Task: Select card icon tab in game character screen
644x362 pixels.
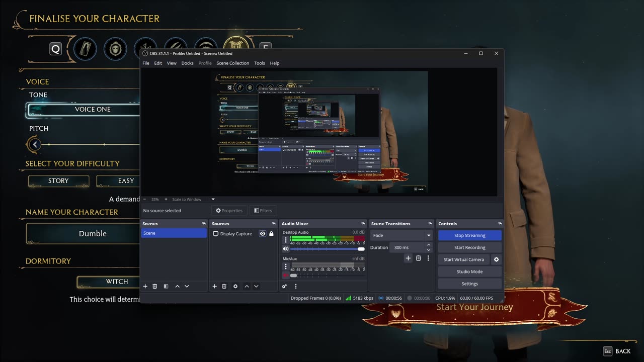Action: (x=85, y=49)
